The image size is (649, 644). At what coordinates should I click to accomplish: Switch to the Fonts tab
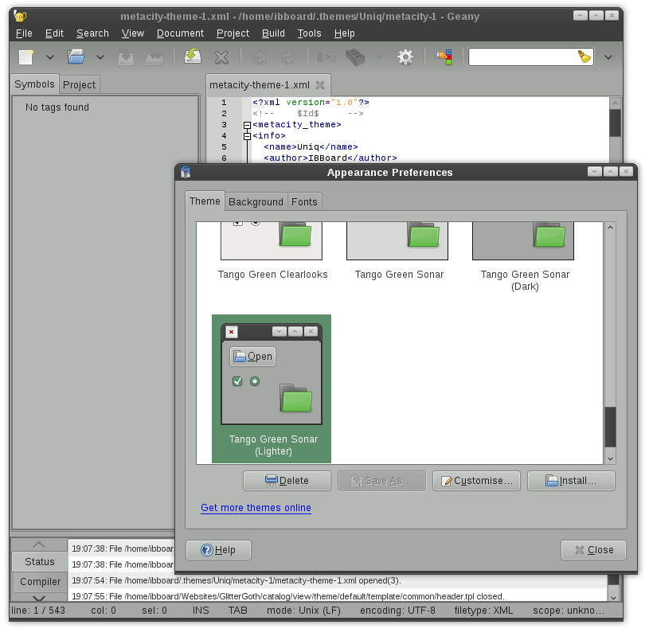coord(304,202)
